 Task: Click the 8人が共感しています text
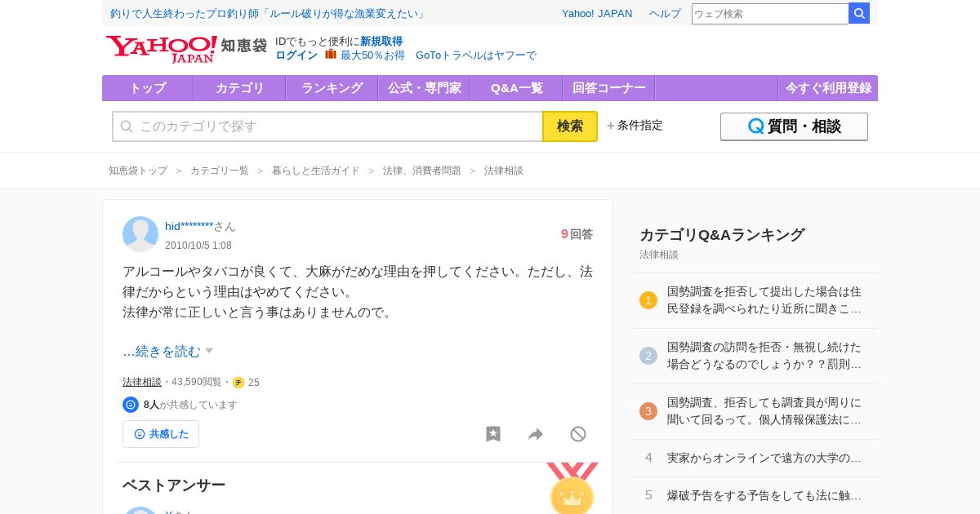[190, 405]
